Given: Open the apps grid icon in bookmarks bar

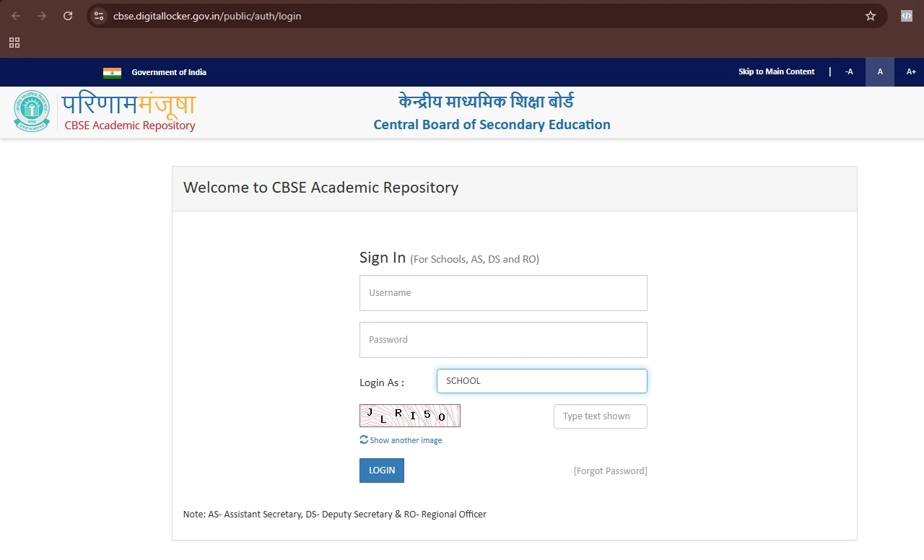Looking at the screenshot, I should point(14,43).
